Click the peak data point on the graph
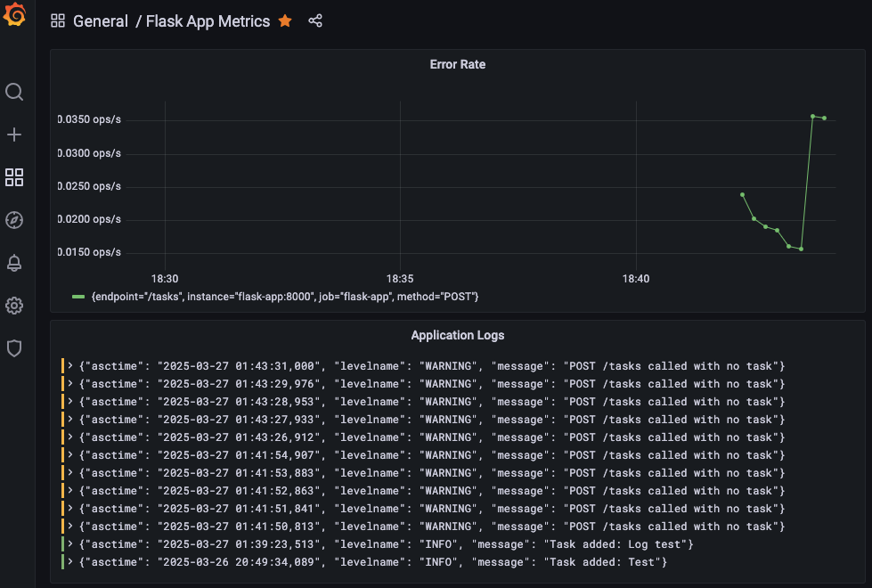The height and width of the screenshot is (588, 872). [x=812, y=117]
